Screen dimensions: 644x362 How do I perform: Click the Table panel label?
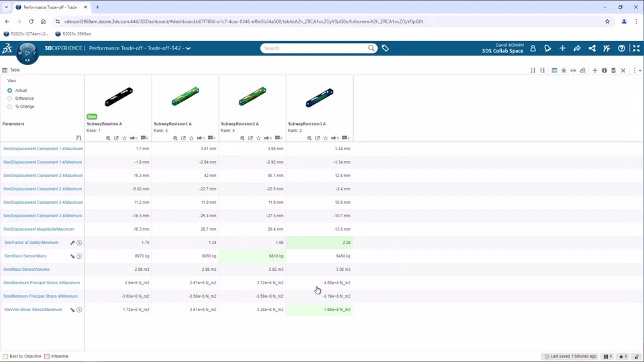point(15,70)
